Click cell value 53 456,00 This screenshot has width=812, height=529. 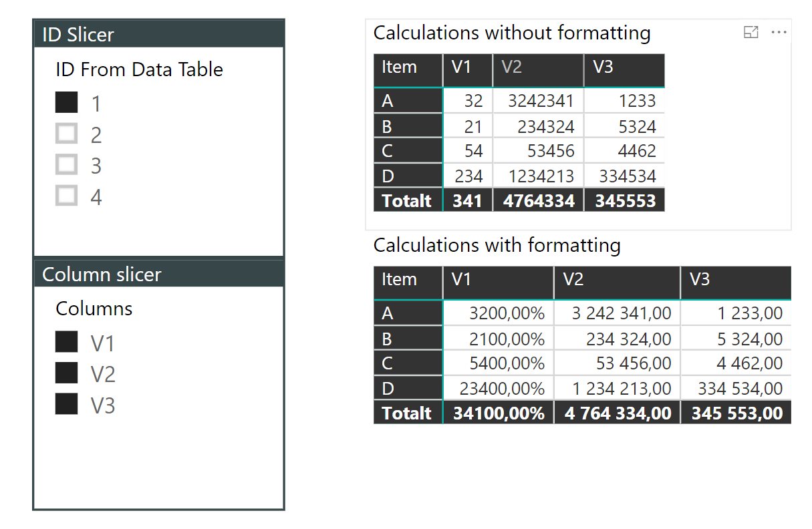tap(634, 363)
